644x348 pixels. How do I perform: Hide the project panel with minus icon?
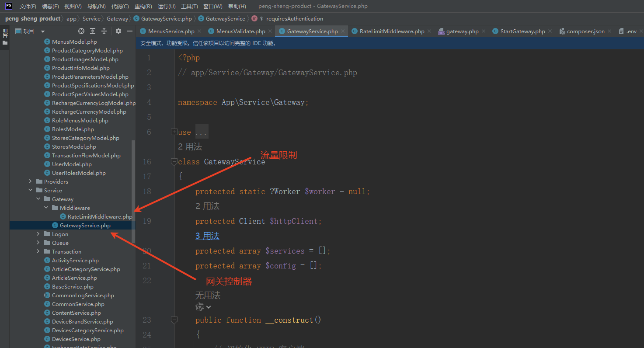pyautogui.click(x=130, y=31)
